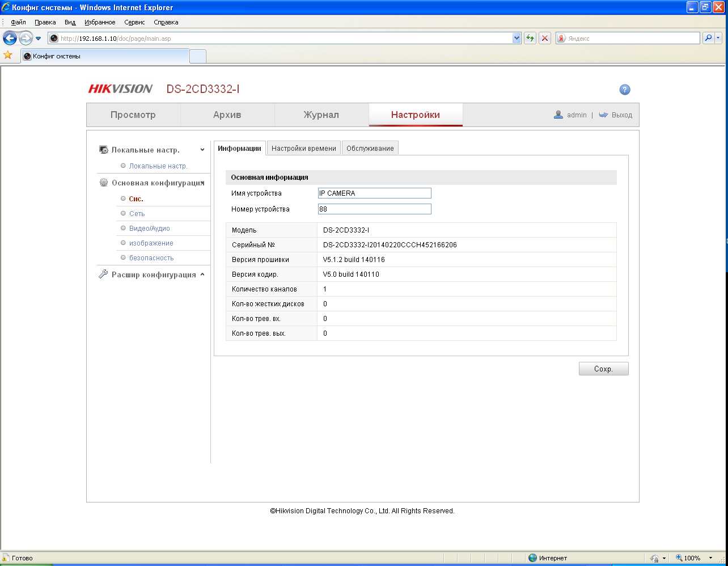The height and width of the screenshot is (566, 728).
Task: Open the zoom level 100% dropdown
Action: 711,558
